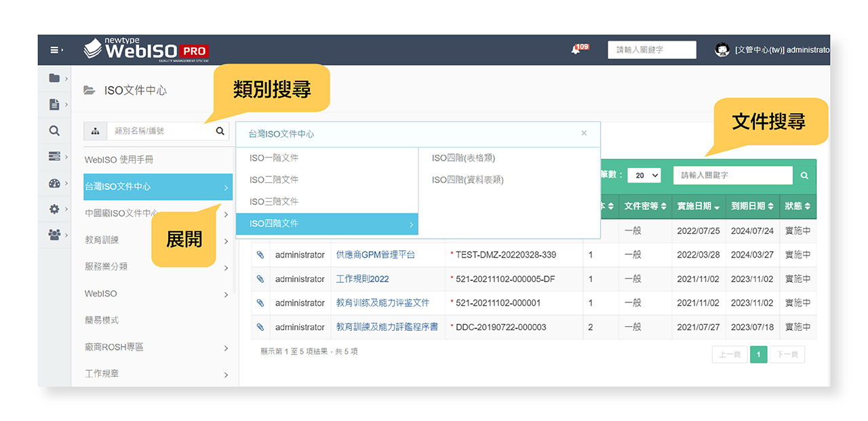This screenshot has height=421, width=868.
Task: Click the folder icon in left sidebar
Action: pyautogui.click(x=54, y=79)
